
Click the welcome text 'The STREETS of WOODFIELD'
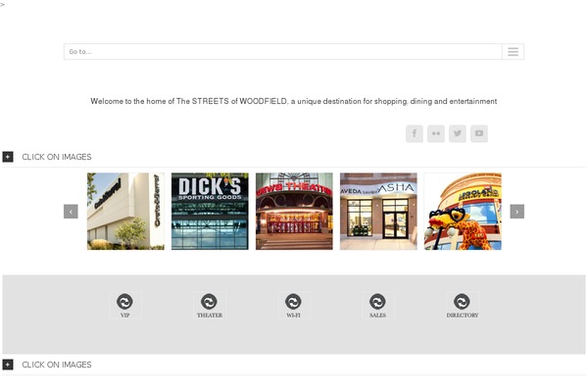(x=231, y=101)
